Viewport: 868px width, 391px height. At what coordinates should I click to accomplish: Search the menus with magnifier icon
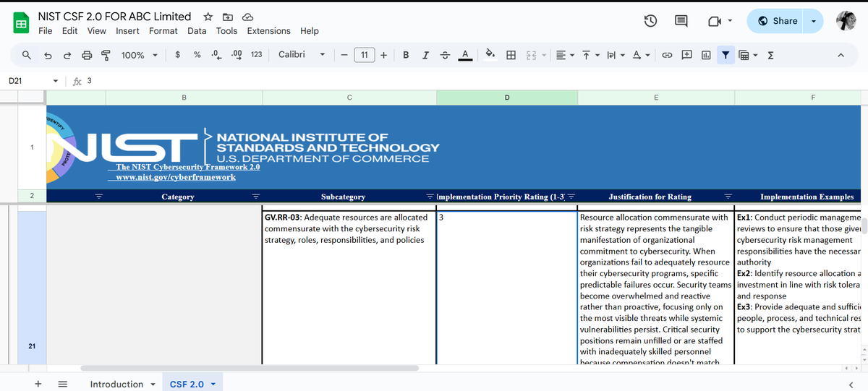click(27, 55)
